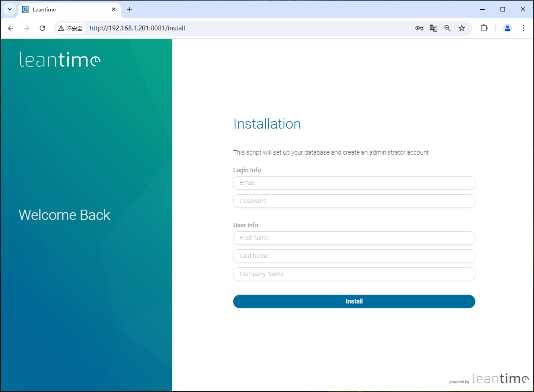
Task: Minimize the Chrome window
Action: 482,9
